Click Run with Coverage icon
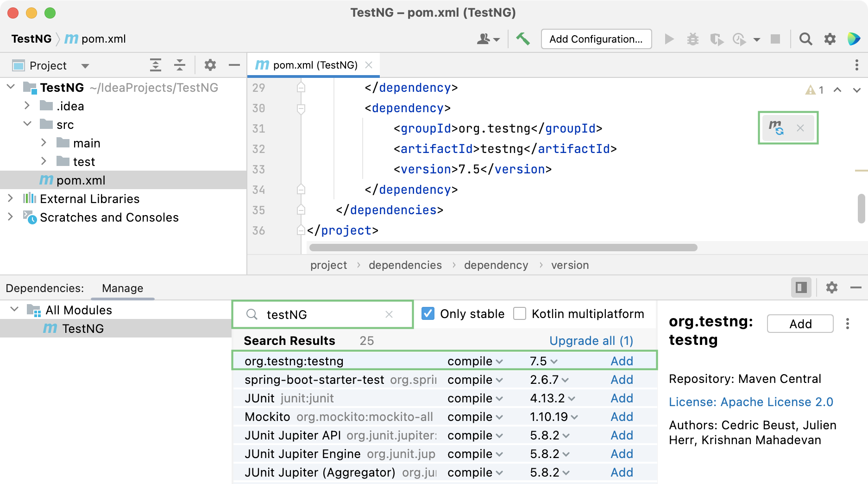 pos(717,39)
